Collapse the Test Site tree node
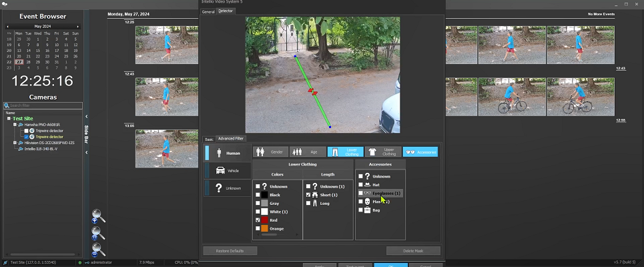Viewport: 644px width, 267px height. [9, 118]
